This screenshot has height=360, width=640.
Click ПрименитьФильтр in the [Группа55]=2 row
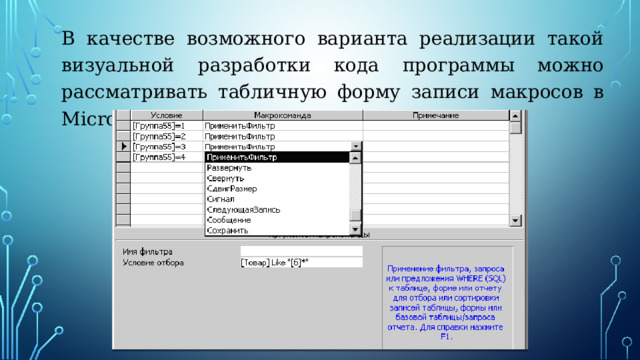pos(282,136)
